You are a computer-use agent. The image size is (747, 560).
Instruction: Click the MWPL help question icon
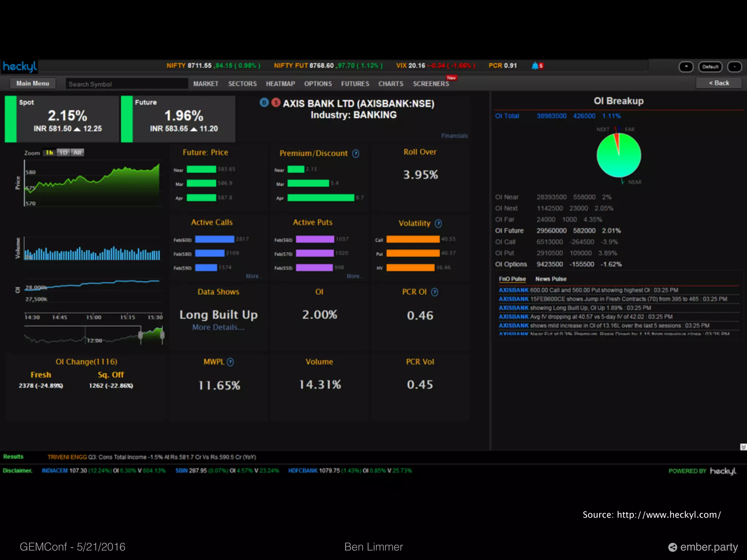tap(230, 362)
